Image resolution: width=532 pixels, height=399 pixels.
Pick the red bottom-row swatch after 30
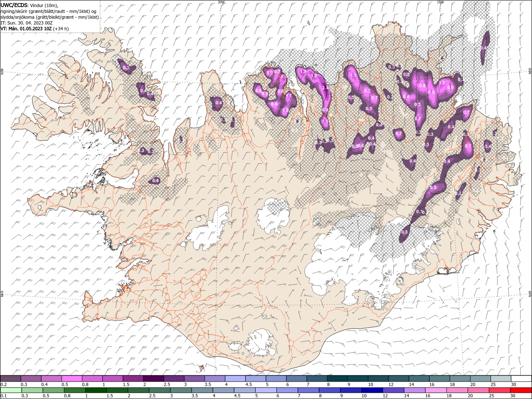(x=520, y=390)
